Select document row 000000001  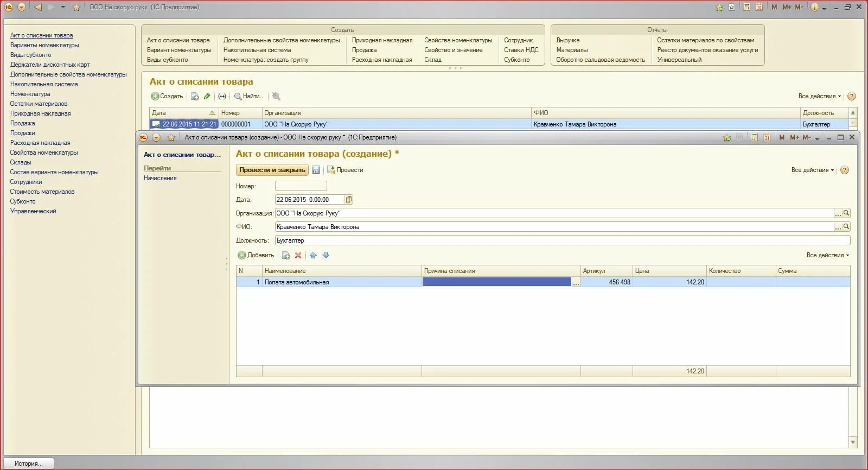click(x=499, y=124)
